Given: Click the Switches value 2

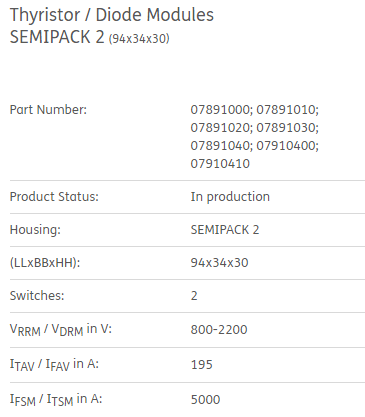Looking at the screenshot, I should 194,296.
